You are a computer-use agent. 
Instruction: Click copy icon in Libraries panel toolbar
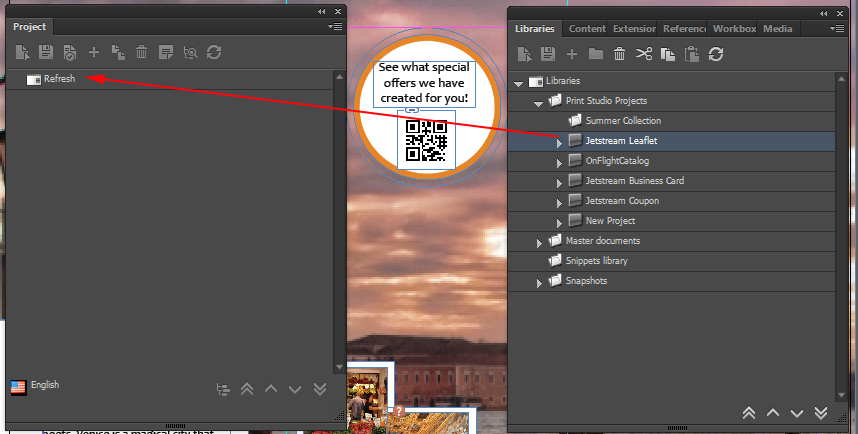point(668,54)
